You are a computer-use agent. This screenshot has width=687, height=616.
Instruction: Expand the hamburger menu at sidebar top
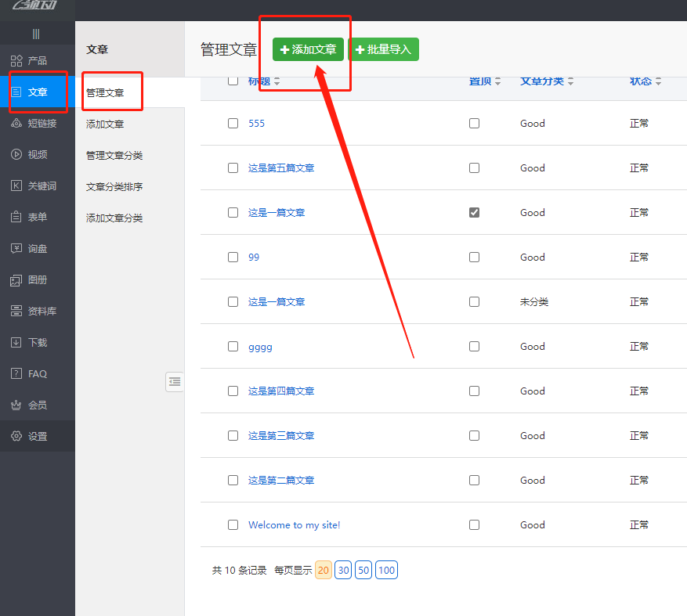(36, 34)
